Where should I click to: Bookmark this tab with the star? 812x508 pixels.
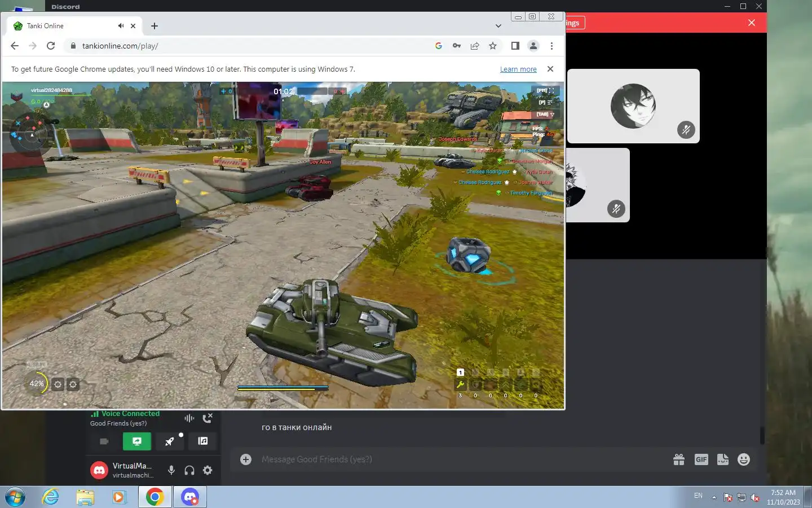tap(493, 46)
